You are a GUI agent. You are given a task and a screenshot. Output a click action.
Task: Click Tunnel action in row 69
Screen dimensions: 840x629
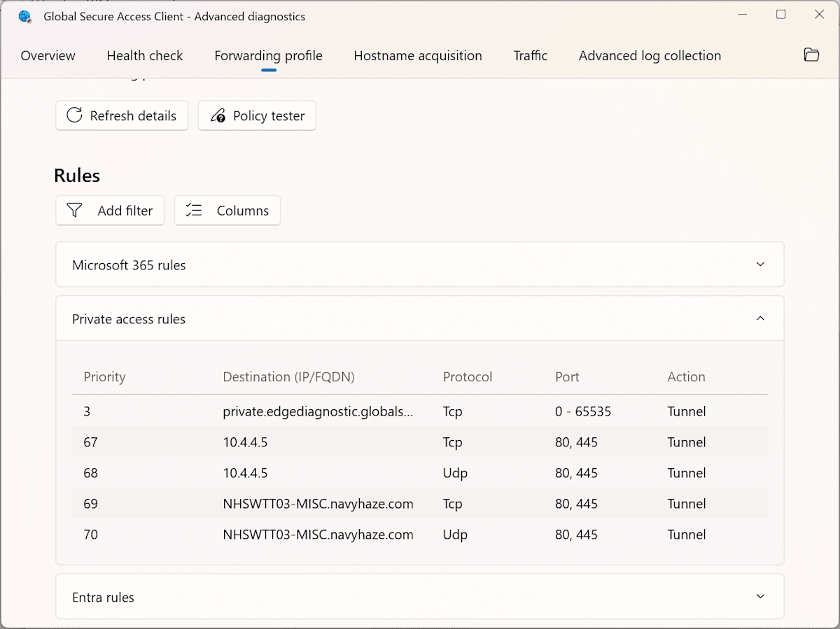(x=687, y=504)
